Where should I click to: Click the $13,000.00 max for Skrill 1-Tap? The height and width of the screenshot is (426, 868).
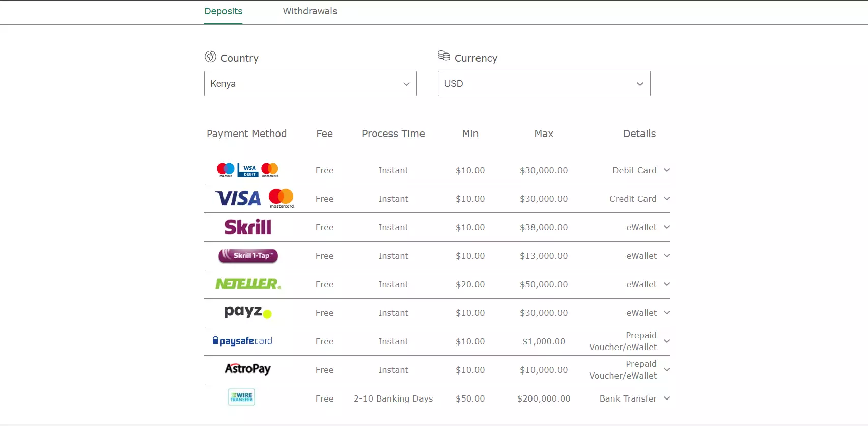(x=544, y=256)
